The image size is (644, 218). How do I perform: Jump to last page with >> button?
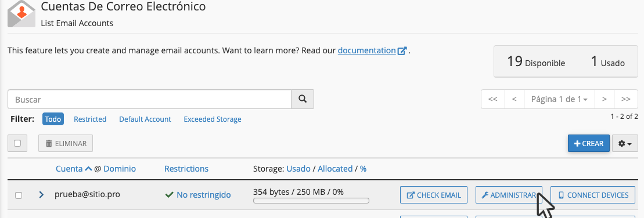coord(626,99)
